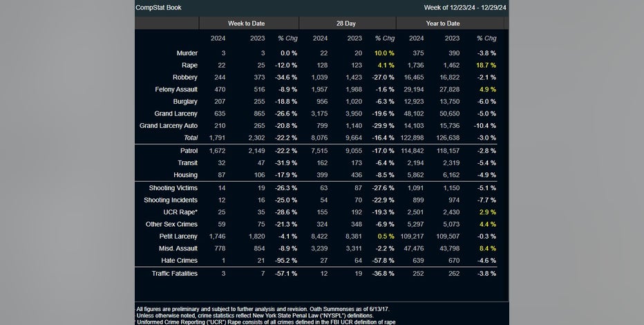644x325 pixels.
Task: Select the -95.2 % Hate Crimes change value
Action: pyautogui.click(x=285, y=261)
